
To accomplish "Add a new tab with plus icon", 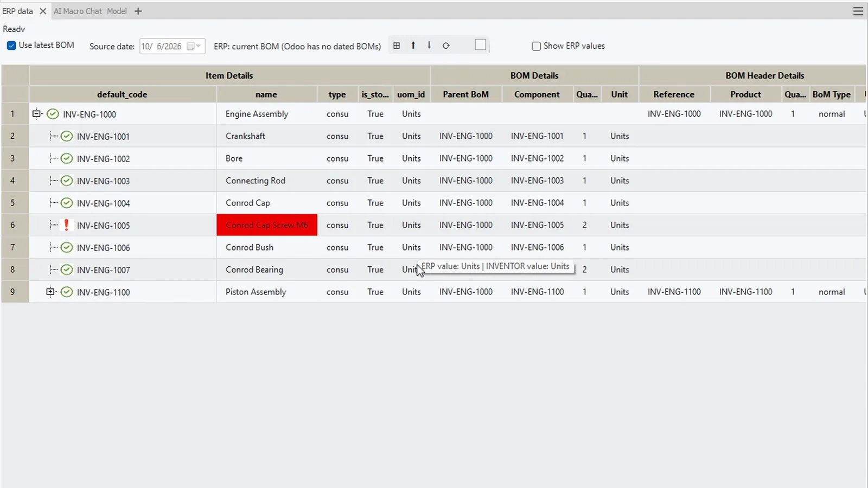I will click(x=138, y=11).
